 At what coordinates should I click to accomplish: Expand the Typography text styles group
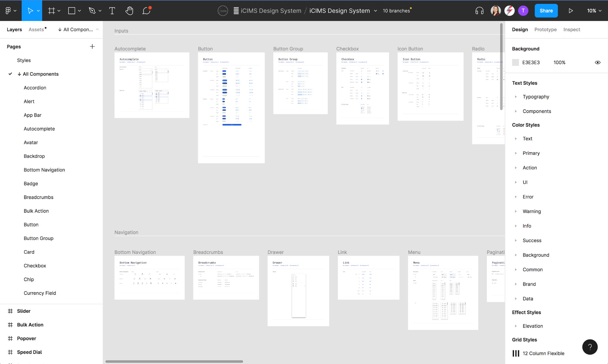(x=516, y=97)
